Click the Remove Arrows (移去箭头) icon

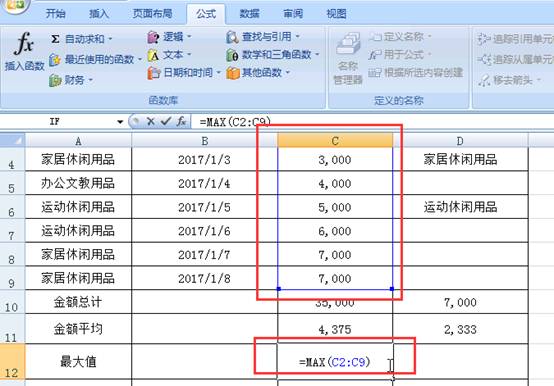[x=484, y=80]
